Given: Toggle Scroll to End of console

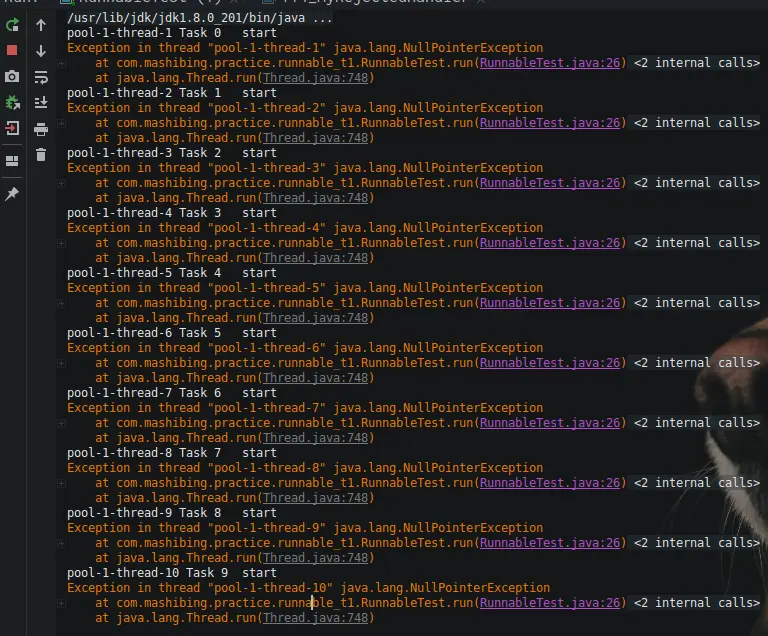Looking at the screenshot, I should [41, 103].
